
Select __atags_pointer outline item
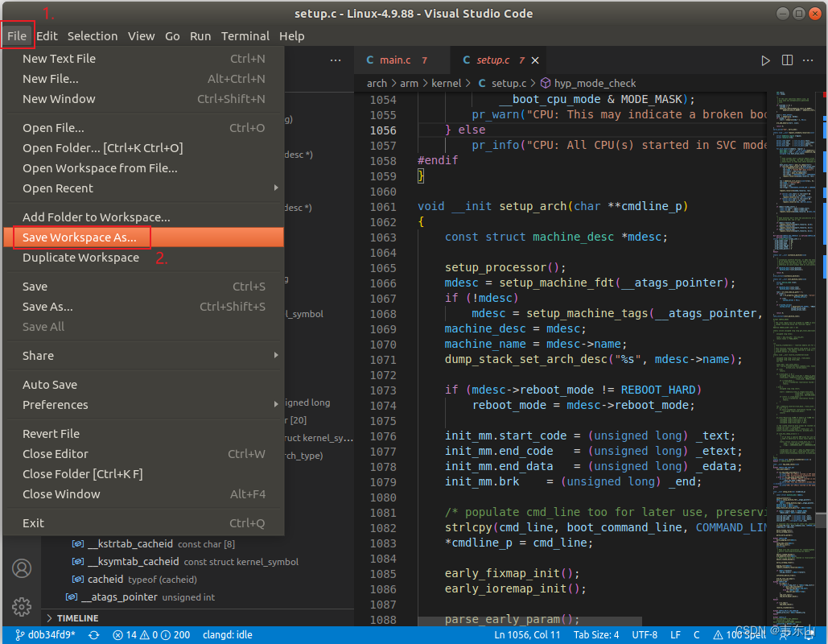197,597
